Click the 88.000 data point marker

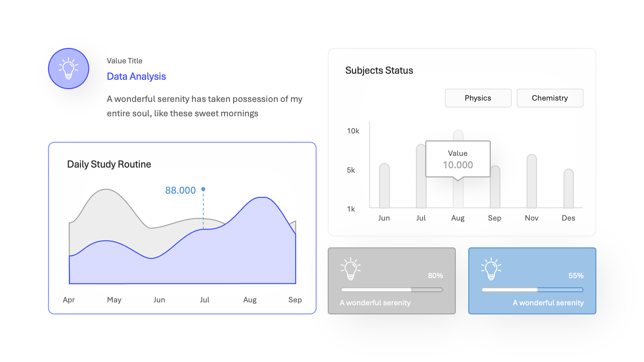click(x=203, y=189)
